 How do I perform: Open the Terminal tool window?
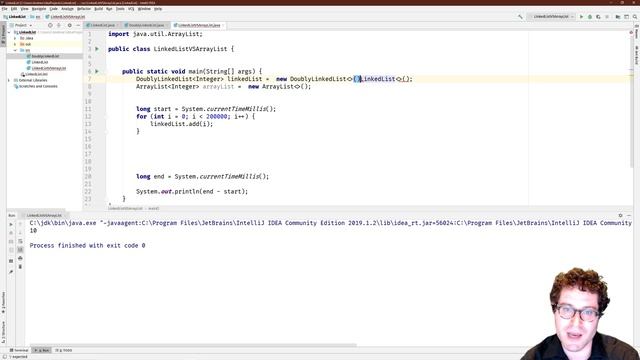pyautogui.click(x=19, y=350)
